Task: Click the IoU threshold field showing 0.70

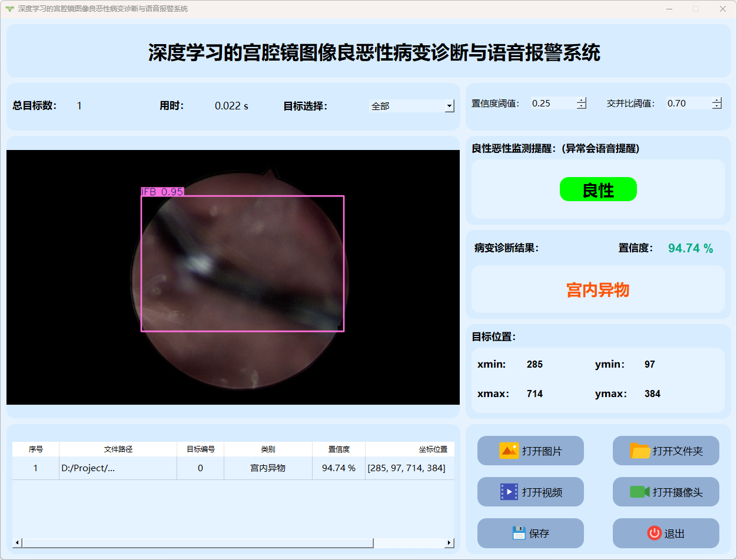Action: click(688, 104)
